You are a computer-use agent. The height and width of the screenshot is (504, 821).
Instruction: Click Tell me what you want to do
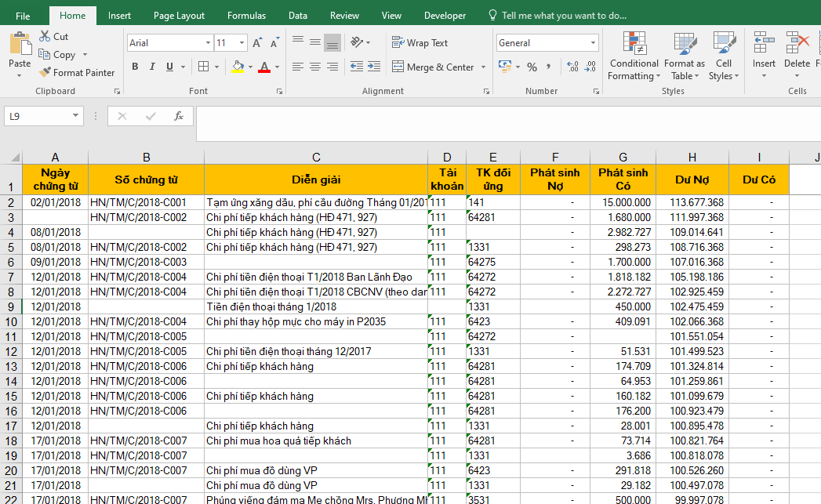[x=564, y=16]
